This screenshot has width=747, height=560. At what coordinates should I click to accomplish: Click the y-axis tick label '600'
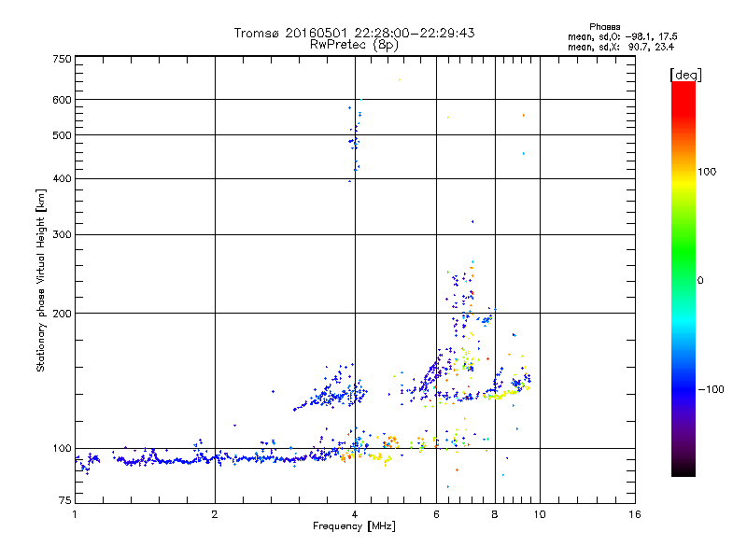pos(62,100)
